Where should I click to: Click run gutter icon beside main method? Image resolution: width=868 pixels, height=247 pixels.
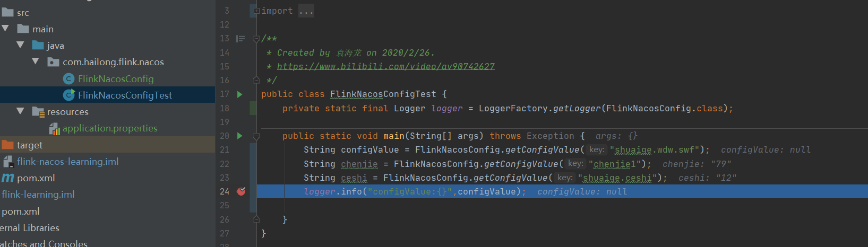(239, 136)
